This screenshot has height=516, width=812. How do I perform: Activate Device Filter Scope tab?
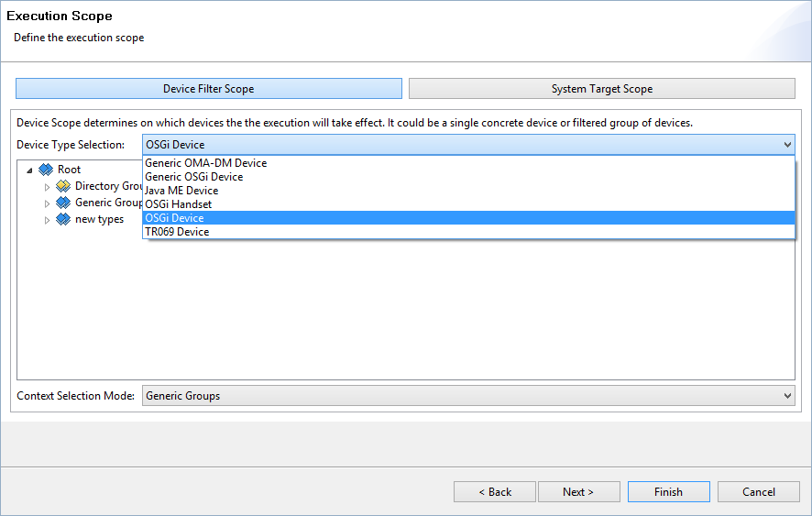coord(209,89)
